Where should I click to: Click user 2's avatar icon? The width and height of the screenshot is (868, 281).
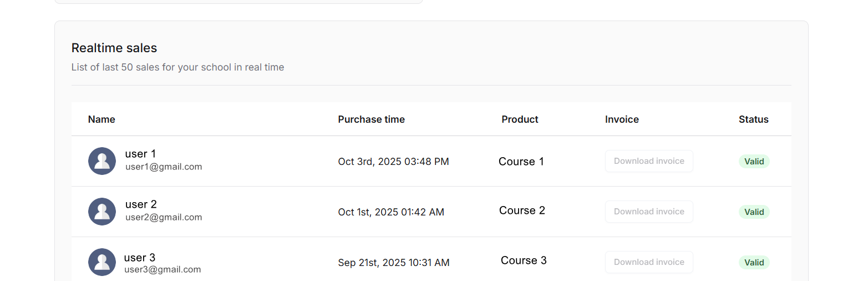(102, 212)
